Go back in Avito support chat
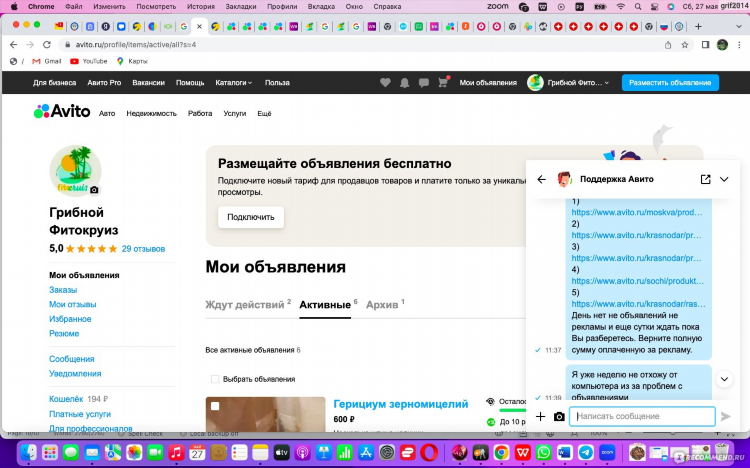The image size is (750, 468). click(541, 179)
